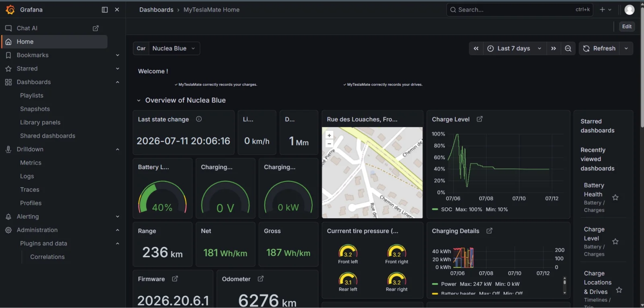
Task: Open Shared dashboards in sidebar
Action: pyautogui.click(x=47, y=136)
